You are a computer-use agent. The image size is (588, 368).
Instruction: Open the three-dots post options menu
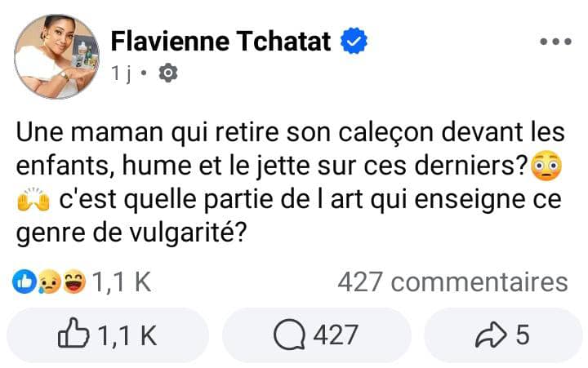click(x=555, y=42)
